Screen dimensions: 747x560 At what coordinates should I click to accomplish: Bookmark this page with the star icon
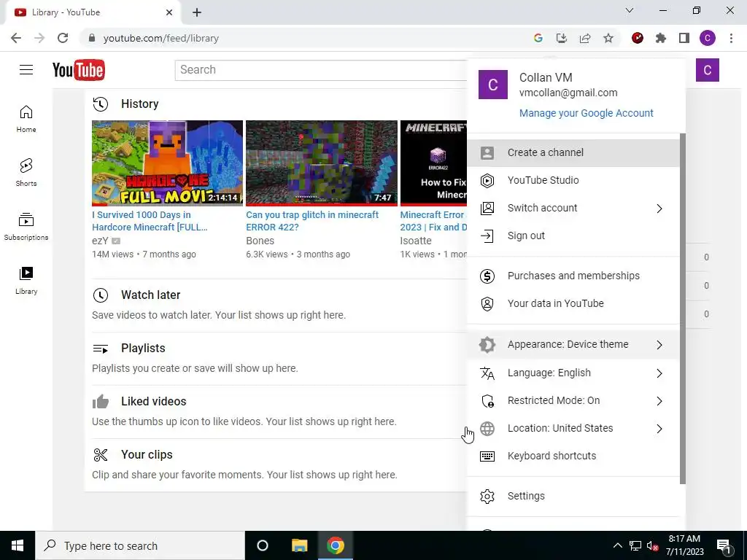608,38
